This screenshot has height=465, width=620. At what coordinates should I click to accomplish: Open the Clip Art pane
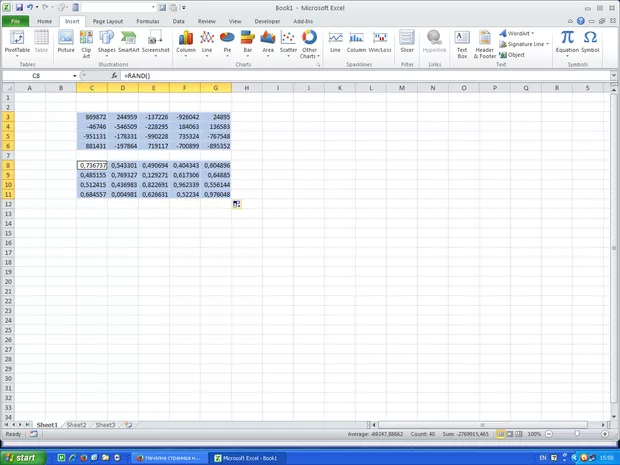coord(86,41)
